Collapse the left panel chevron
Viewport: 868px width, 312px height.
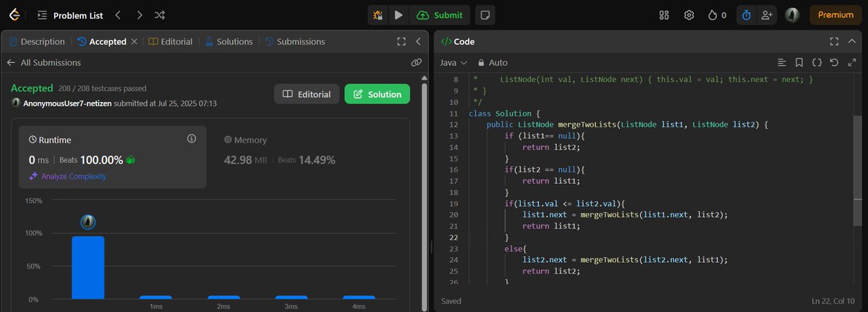tap(418, 42)
